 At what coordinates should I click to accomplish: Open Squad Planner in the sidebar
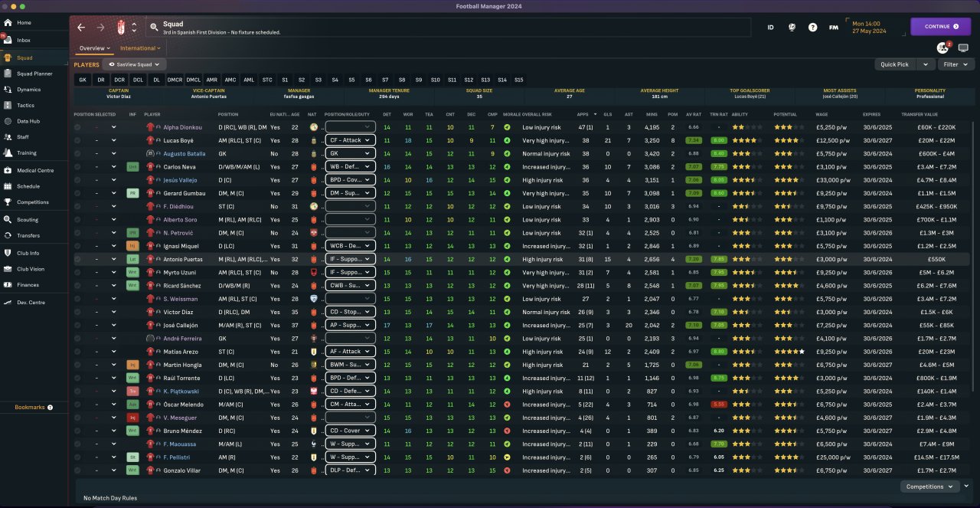34,74
